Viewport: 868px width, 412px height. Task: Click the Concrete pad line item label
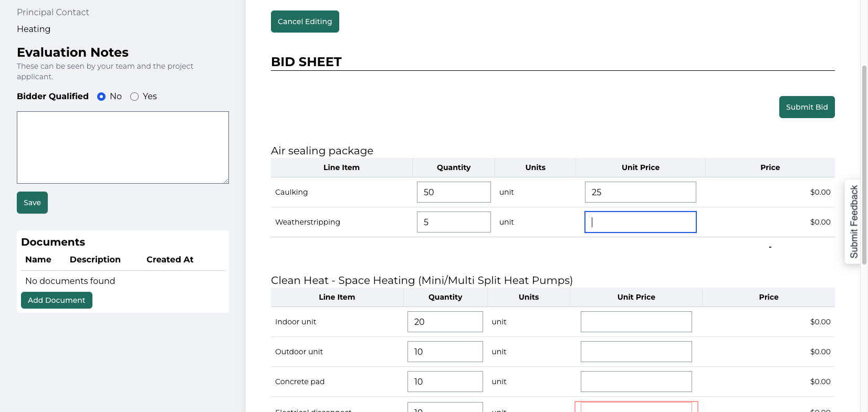pos(300,382)
